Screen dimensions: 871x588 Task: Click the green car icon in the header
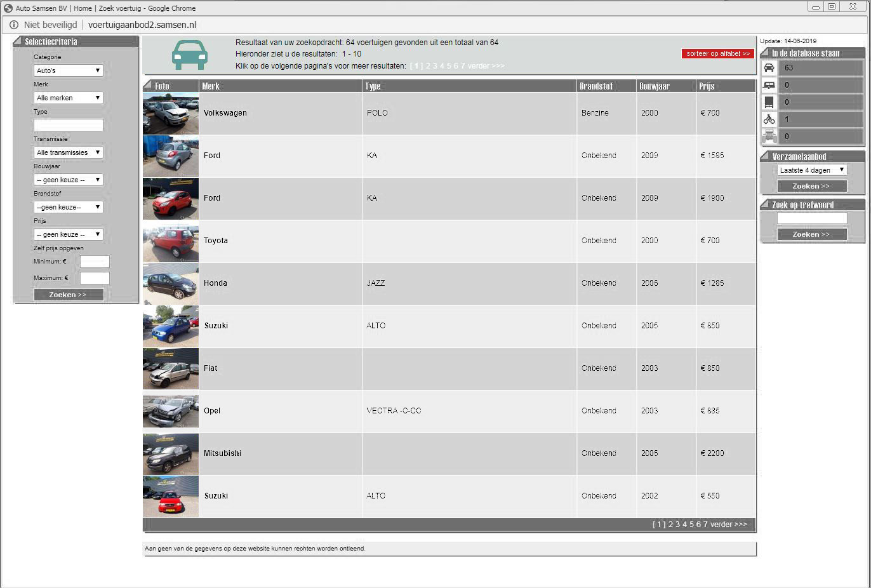coord(190,55)
